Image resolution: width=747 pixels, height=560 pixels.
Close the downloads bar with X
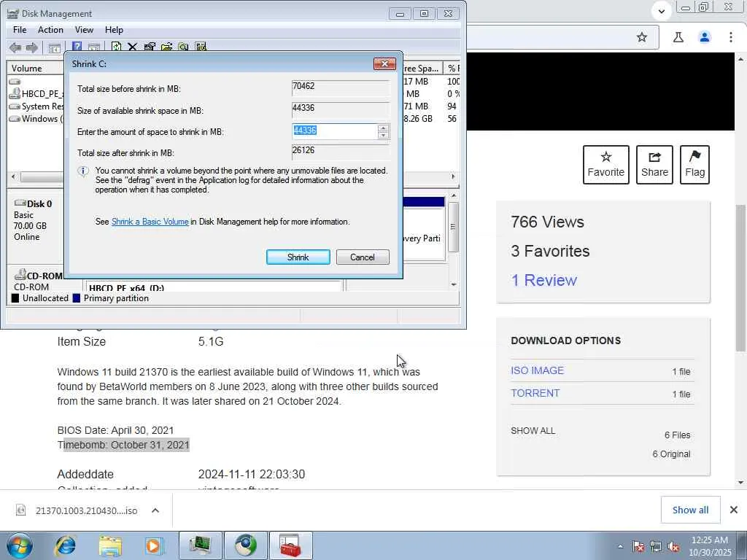(x=734, y=510)
